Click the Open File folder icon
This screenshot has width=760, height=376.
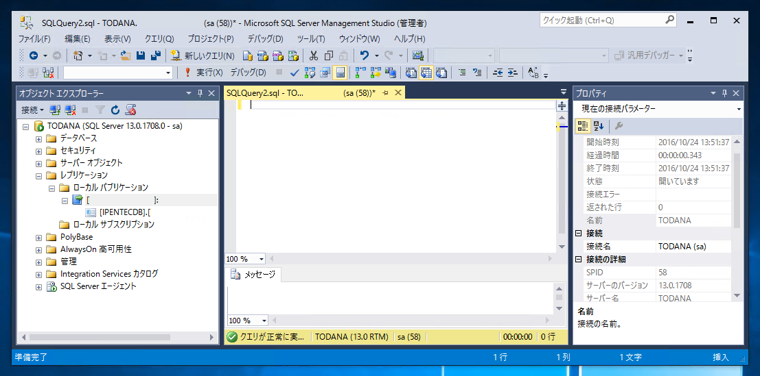(126, 56)
